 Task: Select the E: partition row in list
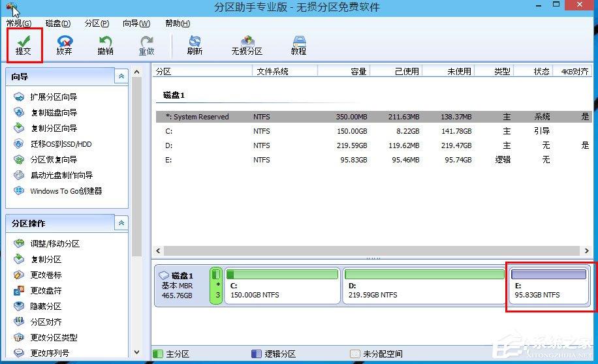(373, 160)
